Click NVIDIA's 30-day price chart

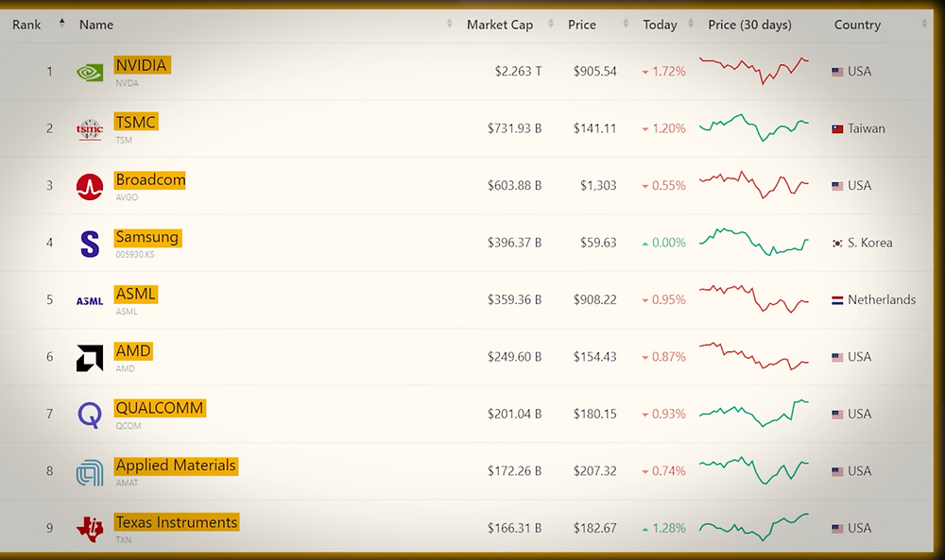(753, 69)
